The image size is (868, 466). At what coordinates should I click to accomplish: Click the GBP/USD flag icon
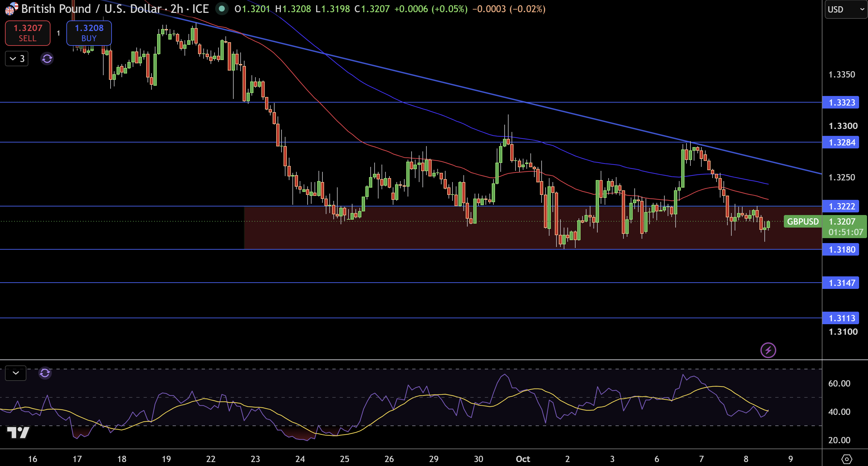coord(12,9)
